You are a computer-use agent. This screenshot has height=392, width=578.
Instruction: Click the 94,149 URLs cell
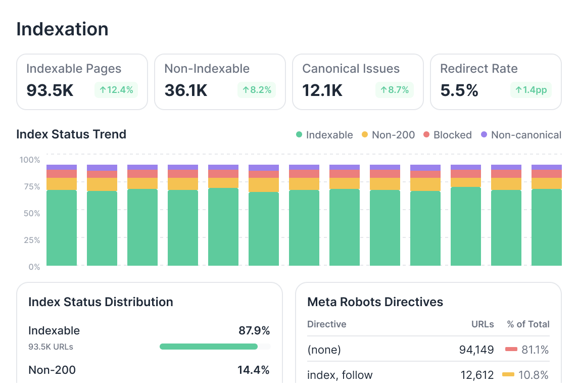pos(476,350)
